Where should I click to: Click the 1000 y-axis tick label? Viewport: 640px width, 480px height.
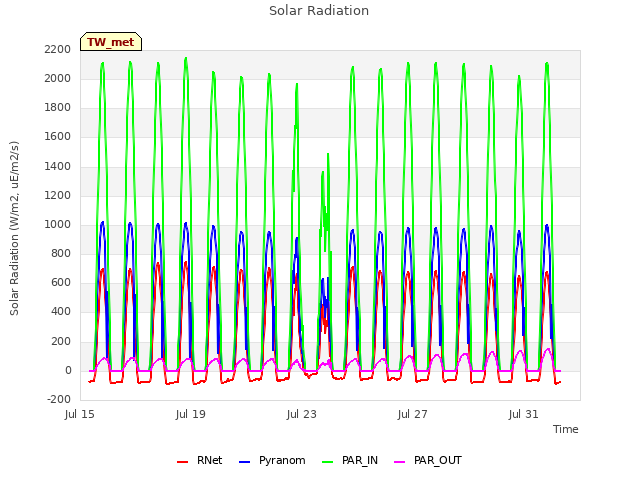click(x=58, y=224)
